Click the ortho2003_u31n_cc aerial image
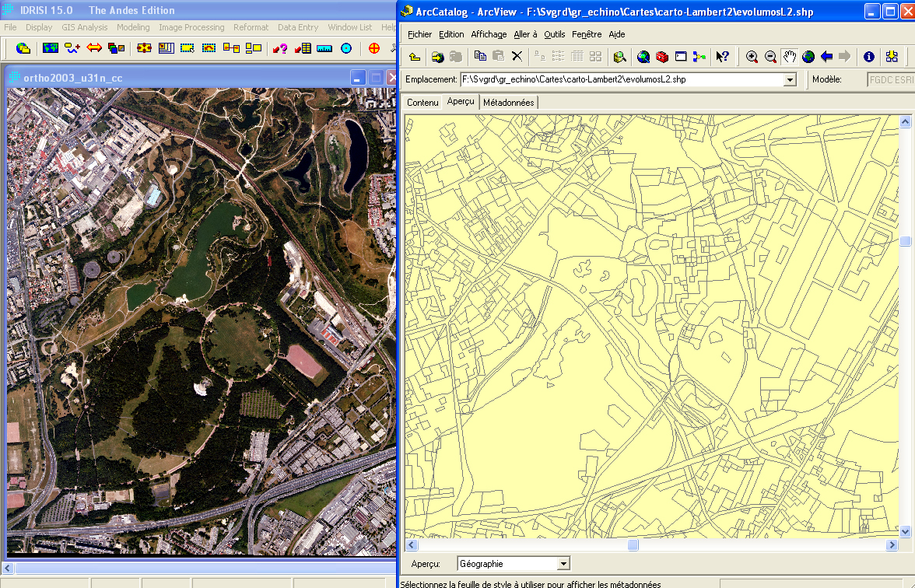The height and width of the screenshot is (588, 915). tap(201, 320)
